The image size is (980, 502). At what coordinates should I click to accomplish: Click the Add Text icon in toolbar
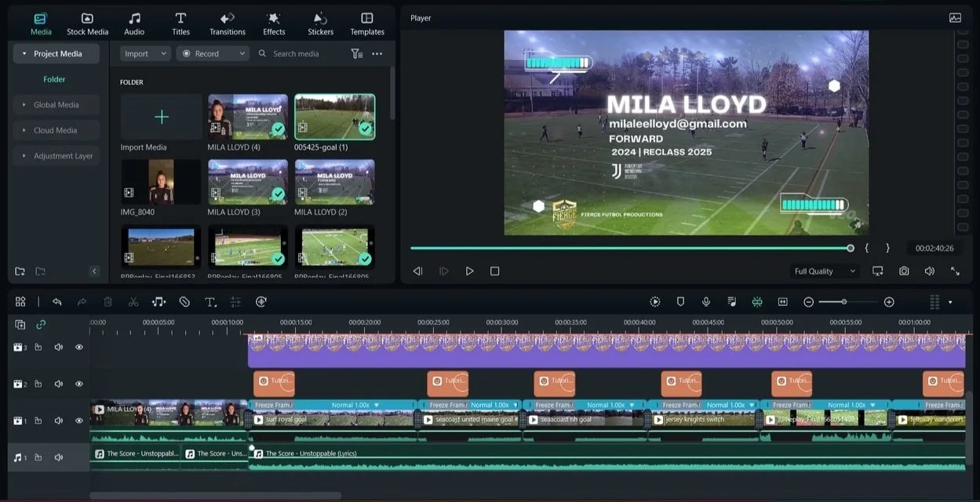click(209, 301)
